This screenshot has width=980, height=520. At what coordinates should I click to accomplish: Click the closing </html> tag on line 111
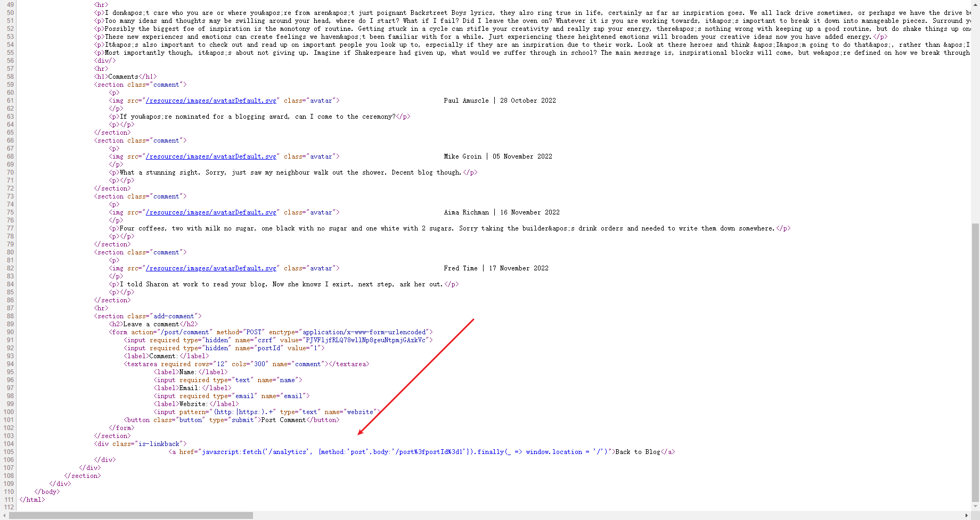point(32,500)
